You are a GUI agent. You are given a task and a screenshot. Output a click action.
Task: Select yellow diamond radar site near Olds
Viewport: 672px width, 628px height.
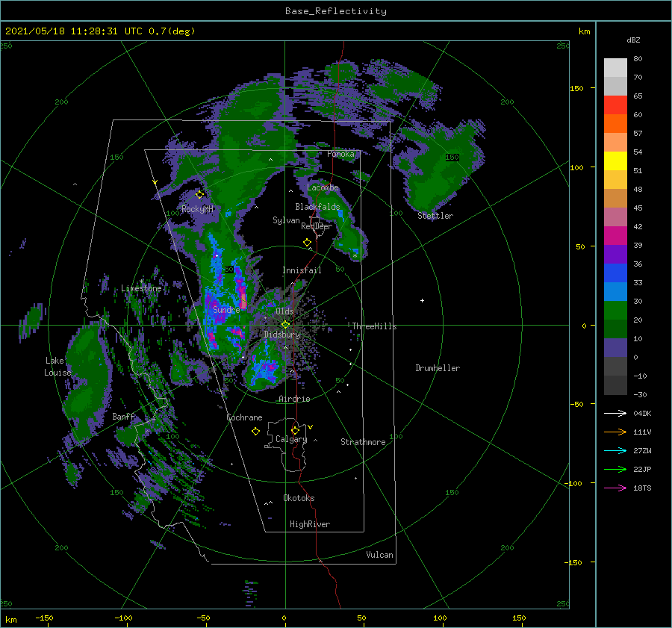(285, 325)
